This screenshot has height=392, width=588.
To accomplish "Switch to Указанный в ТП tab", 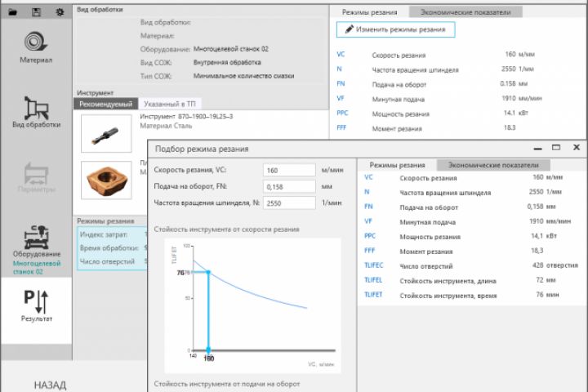I will pyautogui.click(x=170, y=104).
